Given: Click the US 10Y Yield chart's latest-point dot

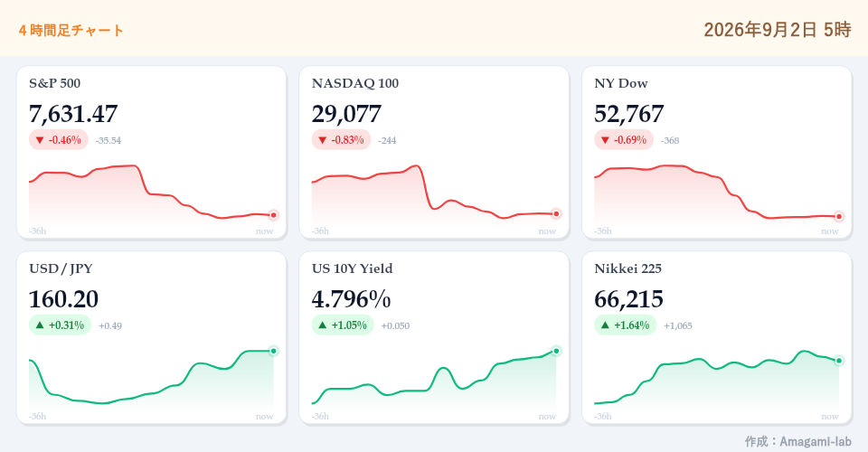Looking at the screenshot, I should click(x=556, y=351).
